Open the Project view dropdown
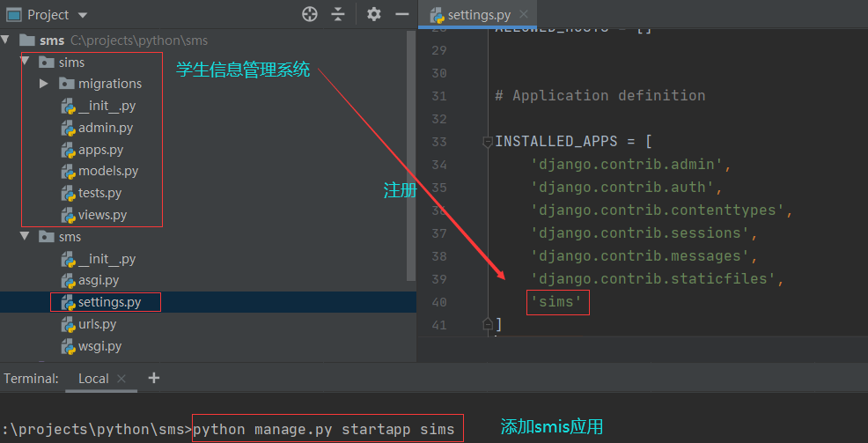This screenshot has width=868, height=443. [83, 15]
